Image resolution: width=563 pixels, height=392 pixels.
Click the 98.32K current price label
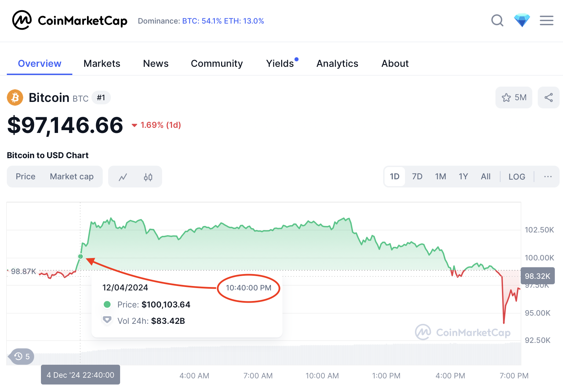pos(538,276)
